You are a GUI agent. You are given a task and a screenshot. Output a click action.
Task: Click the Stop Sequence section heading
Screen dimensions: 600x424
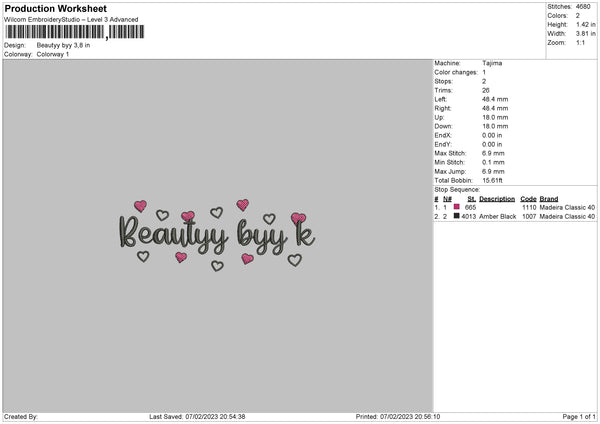point(457,189)
